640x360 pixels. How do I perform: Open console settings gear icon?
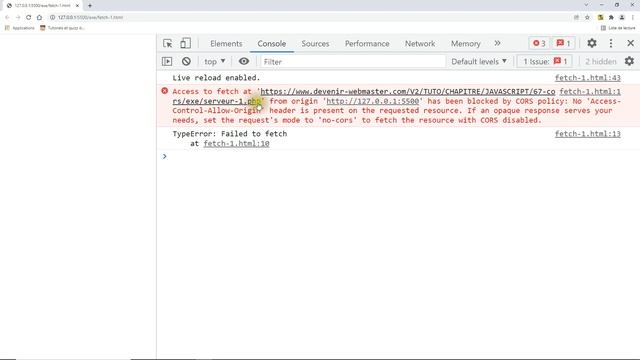click(629, 61)
